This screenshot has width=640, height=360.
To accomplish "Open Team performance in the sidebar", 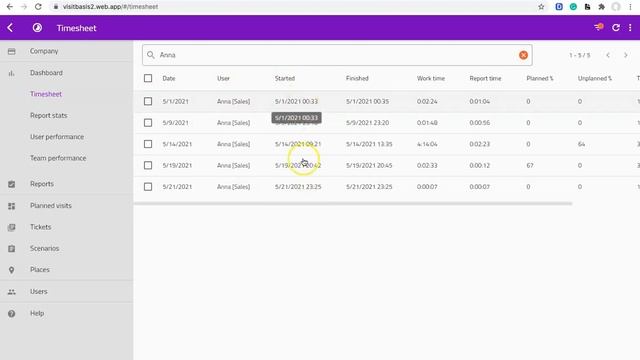I will click(58, 158).
